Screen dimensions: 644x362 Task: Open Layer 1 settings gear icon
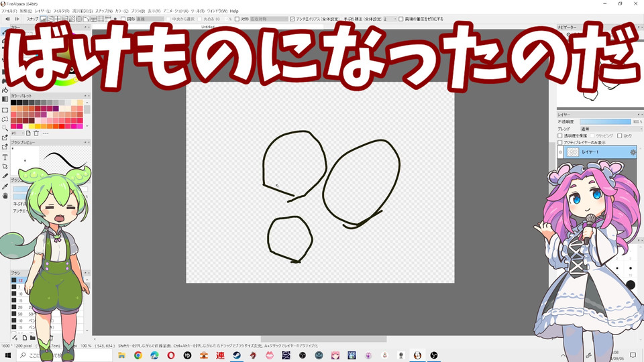tap(633, 152)
